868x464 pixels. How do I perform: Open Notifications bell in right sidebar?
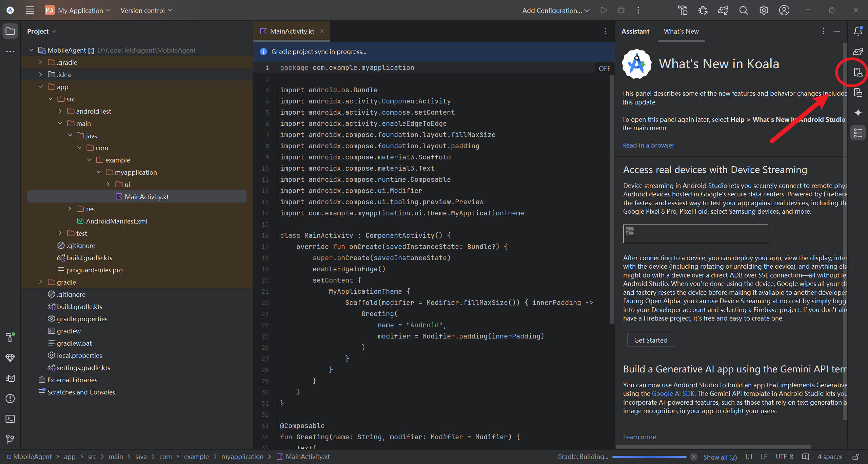pos(858,31)
